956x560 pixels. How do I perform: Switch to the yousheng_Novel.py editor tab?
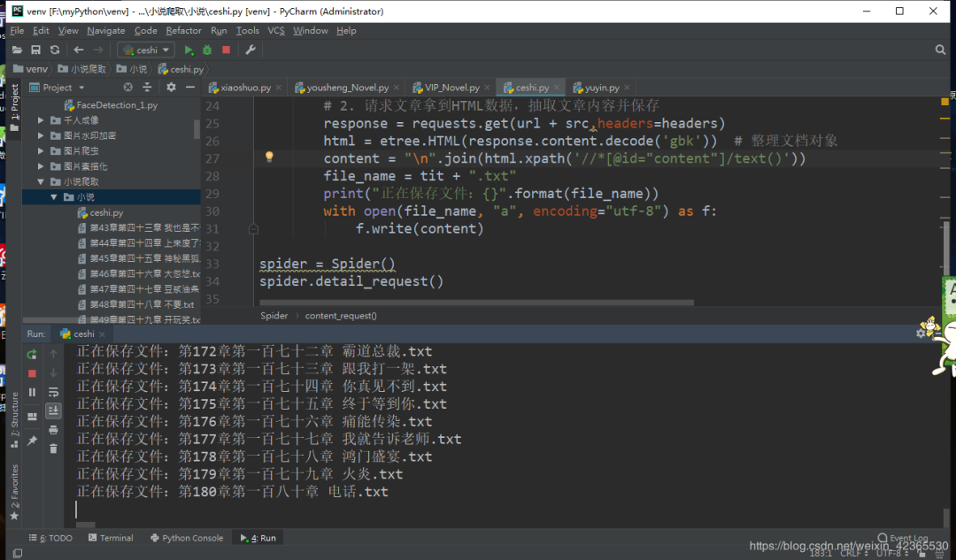(348, 88)
